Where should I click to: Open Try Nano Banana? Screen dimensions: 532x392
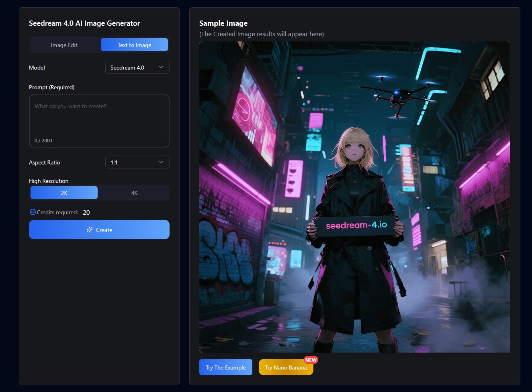[285, 368]
